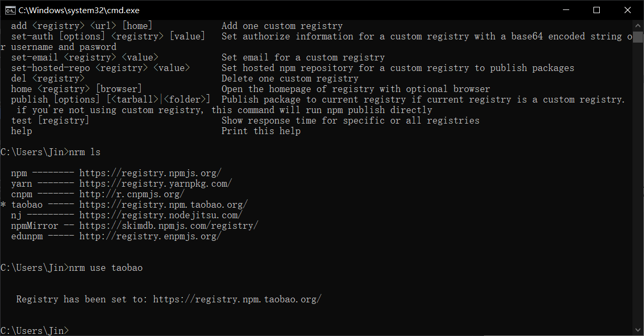The image size is (644, 336).
Task: Click the taobao URL in the registry list
Action: [x=163, y=205]
